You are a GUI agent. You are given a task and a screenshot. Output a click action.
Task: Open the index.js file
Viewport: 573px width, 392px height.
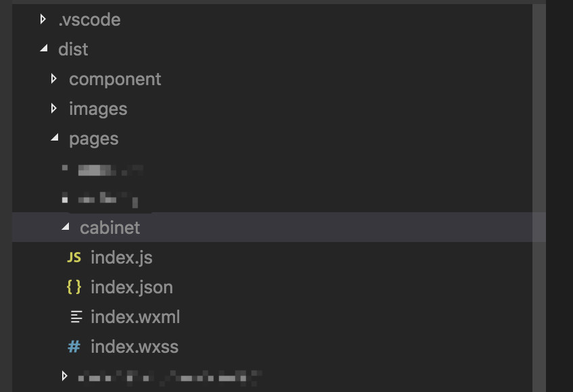pos(122,258)
